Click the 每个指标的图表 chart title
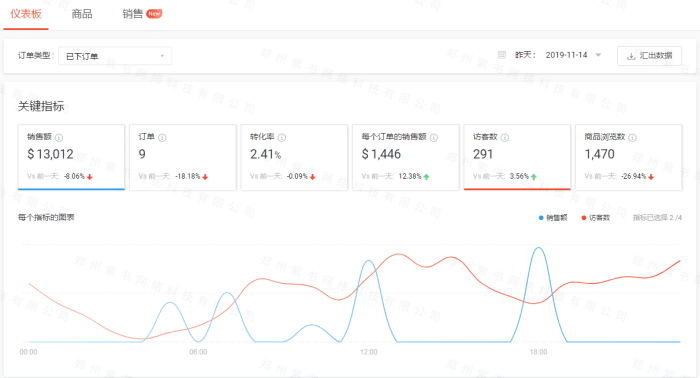The image size is (700, 378). click(x=46, y=217)
